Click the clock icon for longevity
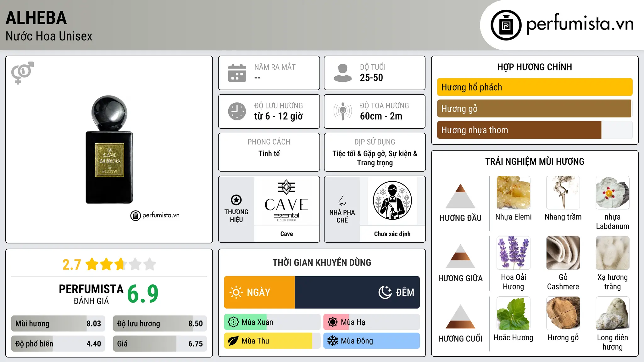Image resolution: width=644 pixels, height=362 pixels. [237, 111]
